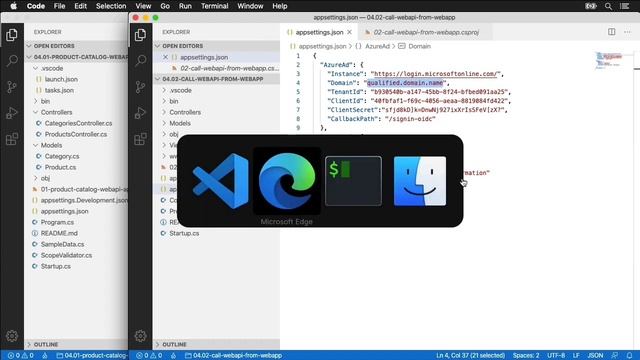
Task: Click errors and warnings count in front window
Action: [x=149, y=355]
